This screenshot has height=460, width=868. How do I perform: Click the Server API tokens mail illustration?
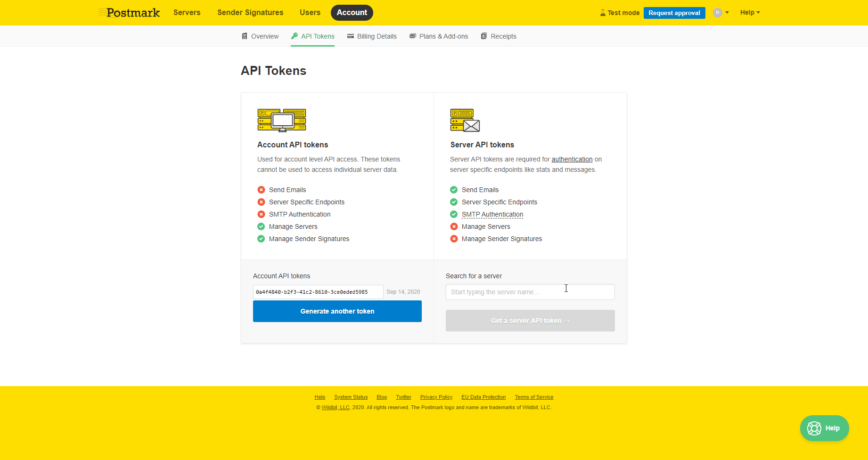pyautogui.click(x=465, y=120)
